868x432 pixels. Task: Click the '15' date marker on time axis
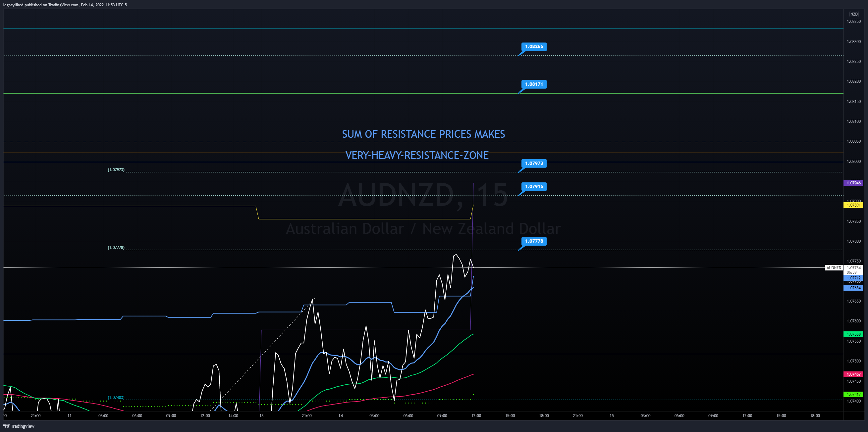(x=612, y=416)
